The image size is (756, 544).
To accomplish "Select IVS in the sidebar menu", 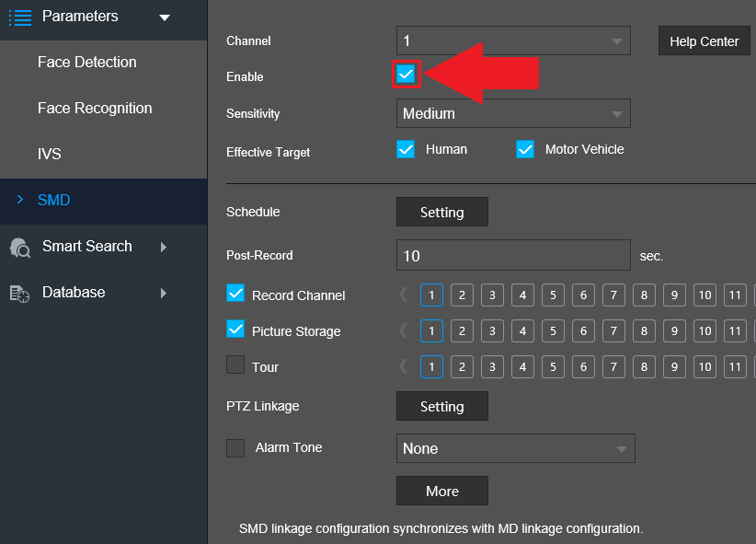I will [x=49, y=154].
